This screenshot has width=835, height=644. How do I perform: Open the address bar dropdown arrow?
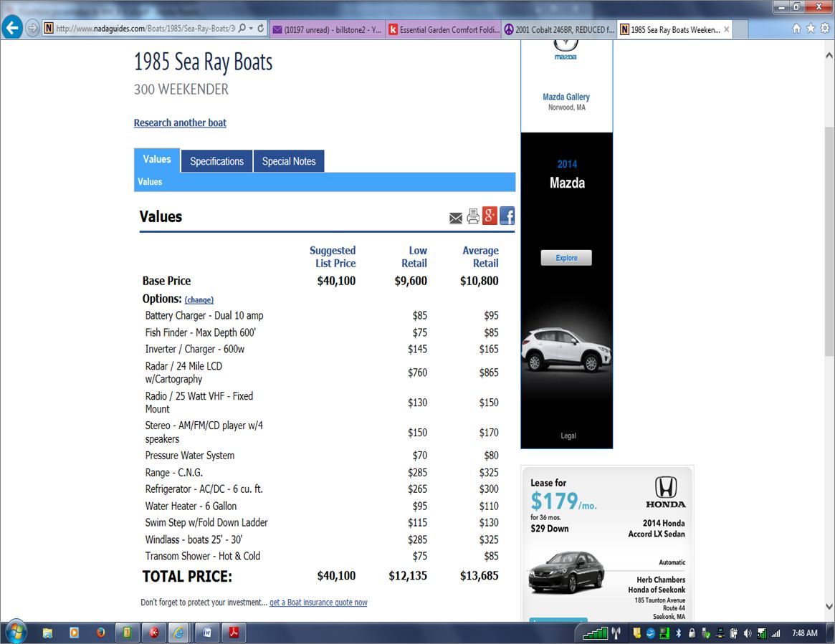point(251,28)
